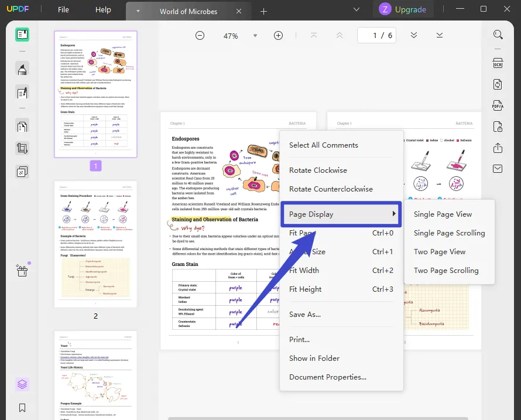Convert the document to PDF/A
This screenshot has height=420, width=521.
click(498, 105)
